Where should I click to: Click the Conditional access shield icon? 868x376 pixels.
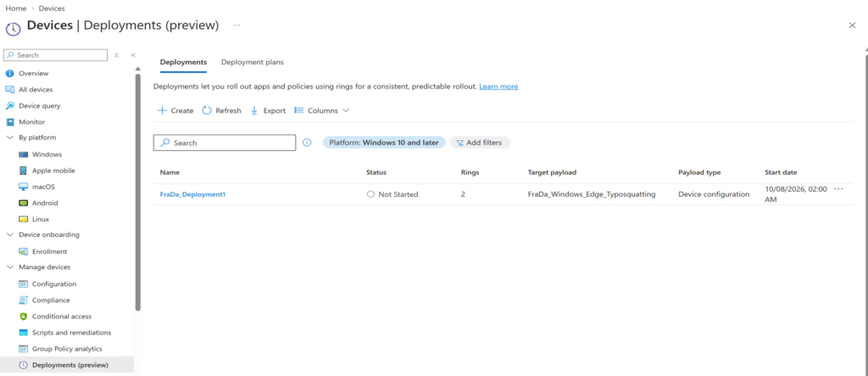23,316
